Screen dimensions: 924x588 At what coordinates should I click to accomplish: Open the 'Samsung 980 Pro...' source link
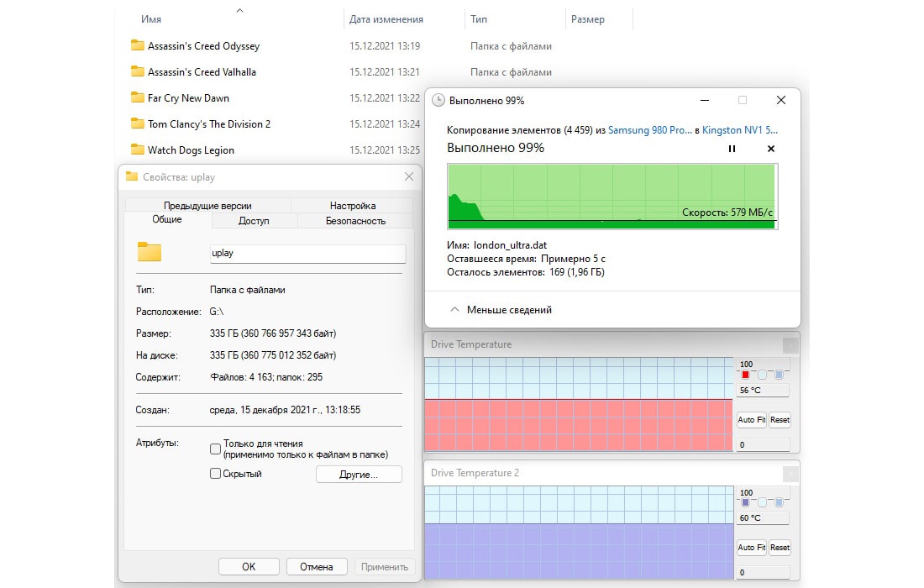point(649,130)
